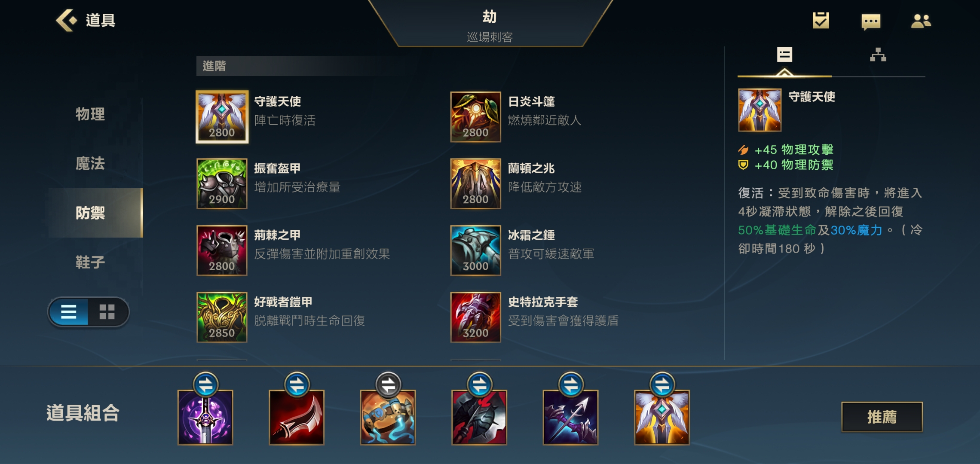Select the 日炎斗篷 item icon
The height and width of the screenshot is (464, 980).
pyautogui.click(x=475, y=116)
